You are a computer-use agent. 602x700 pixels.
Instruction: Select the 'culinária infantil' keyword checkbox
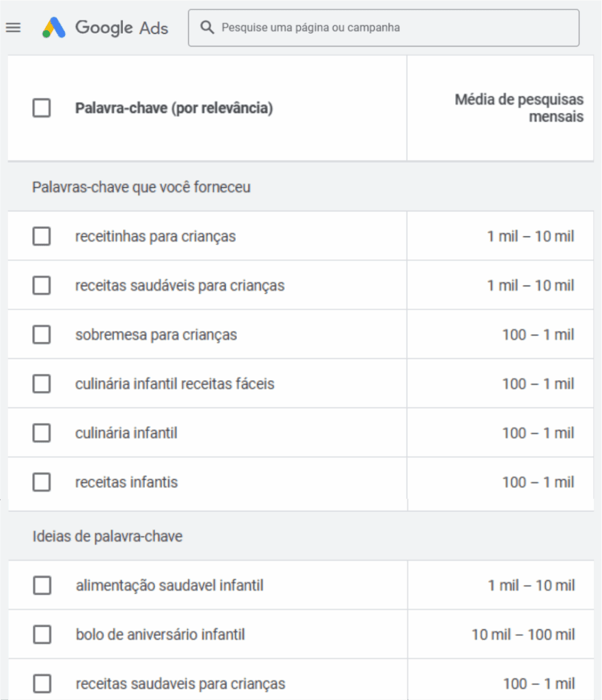click(x=42, y=433)
